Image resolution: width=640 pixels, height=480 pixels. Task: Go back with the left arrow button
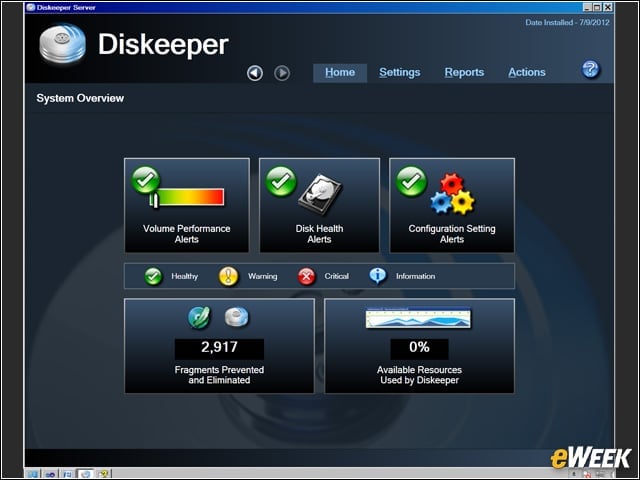[x=255, y=73]
